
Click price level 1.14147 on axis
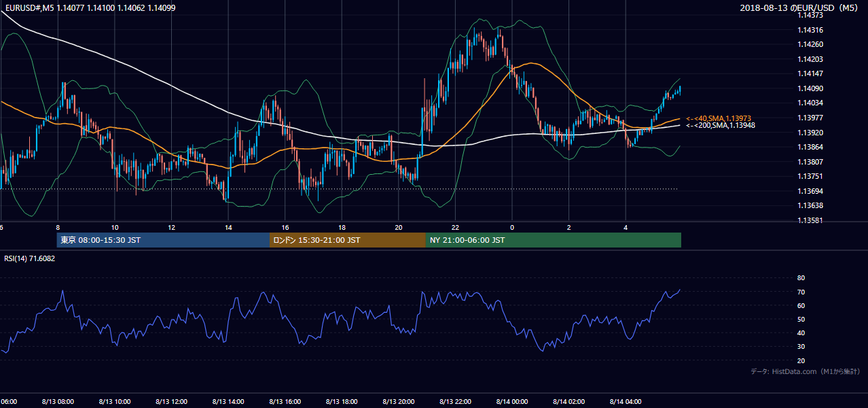click(x=810, y=73)
